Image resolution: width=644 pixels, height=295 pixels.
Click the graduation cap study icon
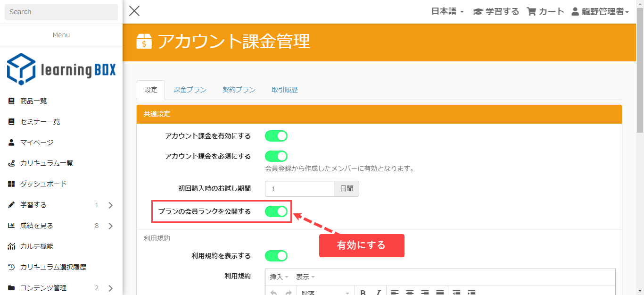pyautogui.click(x=478, y=12)
